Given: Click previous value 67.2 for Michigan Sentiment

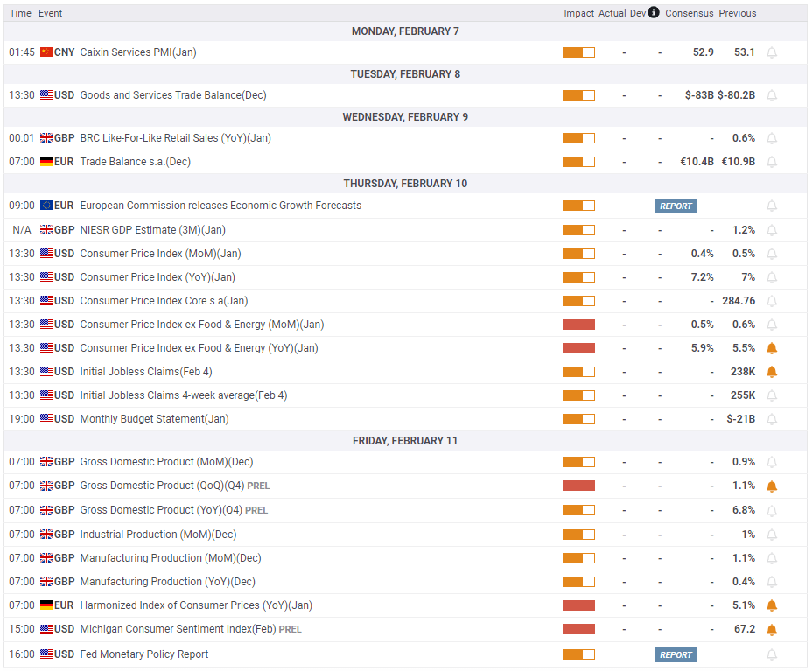Looking at the screenshot, I should coord(745,629).
